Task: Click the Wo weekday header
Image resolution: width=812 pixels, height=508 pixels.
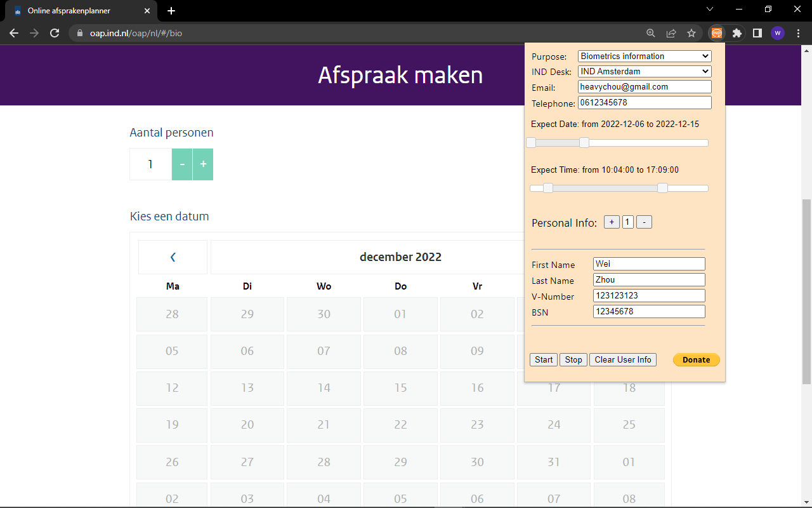Action: coord(324,286)
